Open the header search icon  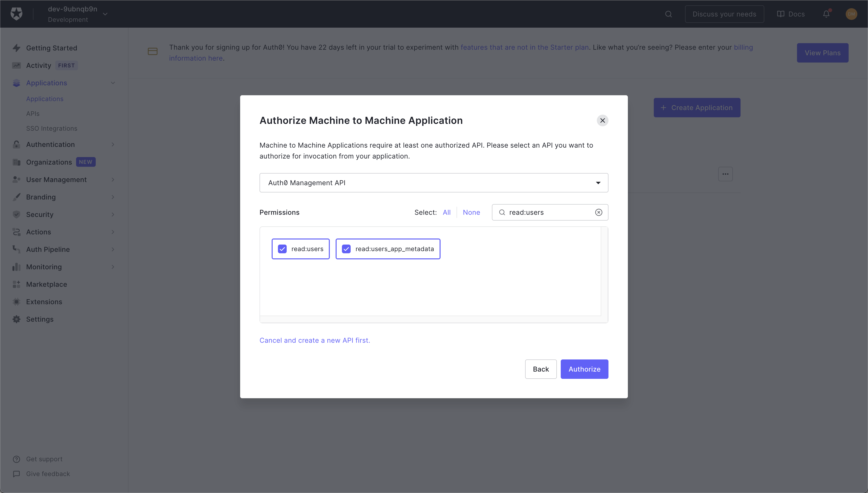pyautogui.click(x=668, y=14)
